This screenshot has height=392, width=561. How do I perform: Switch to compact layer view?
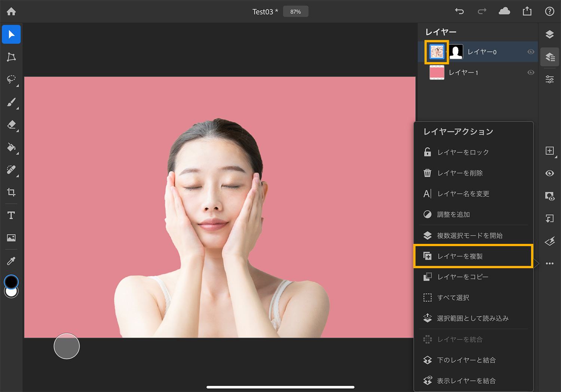pos(549,34)
